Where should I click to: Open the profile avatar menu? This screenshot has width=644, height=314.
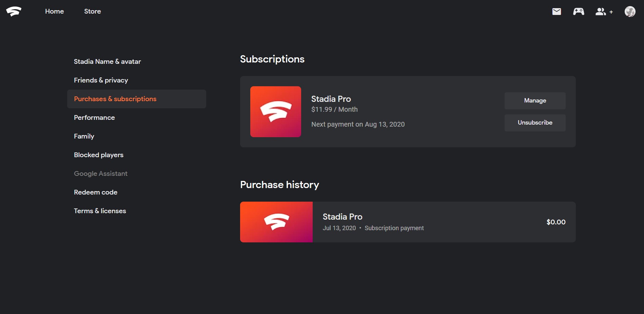[x=630, y=12]
